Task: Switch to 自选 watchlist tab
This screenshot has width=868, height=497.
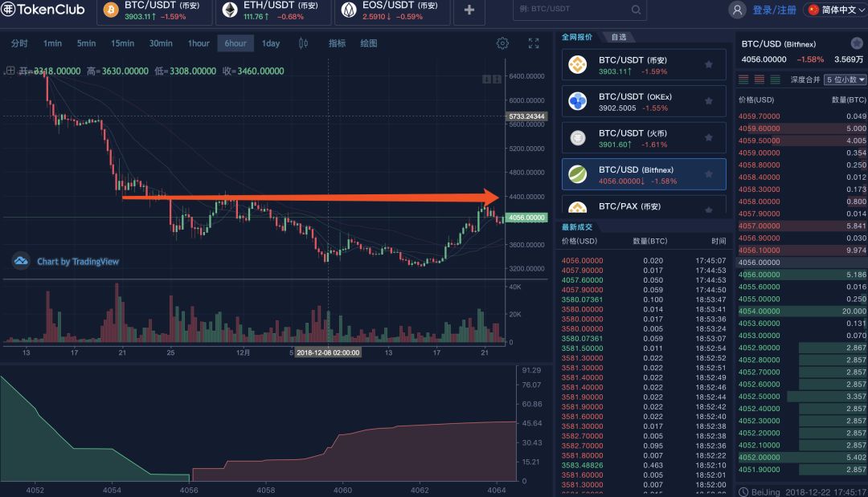Action: click(619, 37)
